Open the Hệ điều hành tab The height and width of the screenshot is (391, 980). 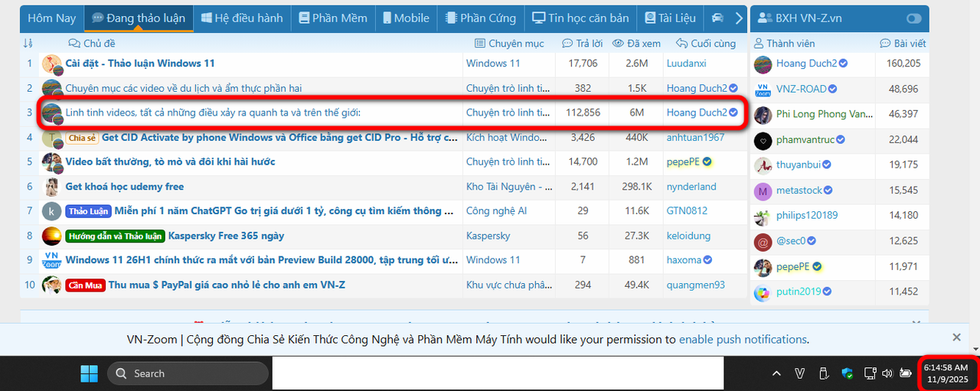241,18
